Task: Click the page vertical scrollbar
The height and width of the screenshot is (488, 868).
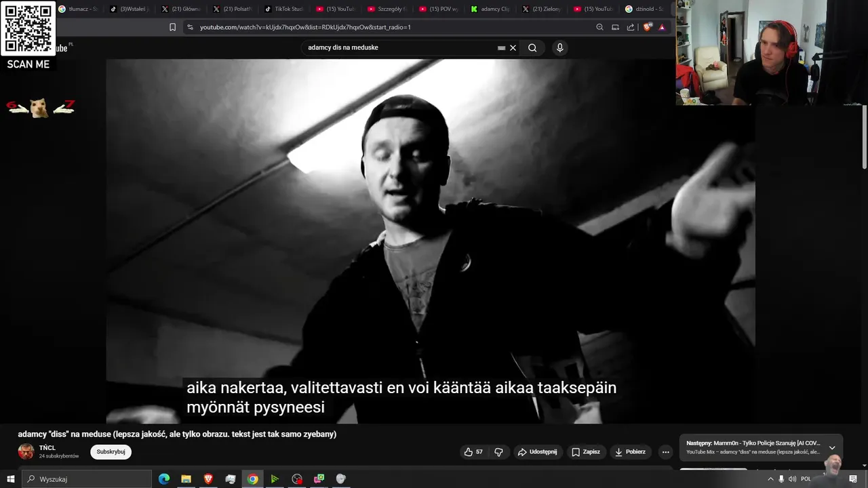Action: tap(865, 136)
